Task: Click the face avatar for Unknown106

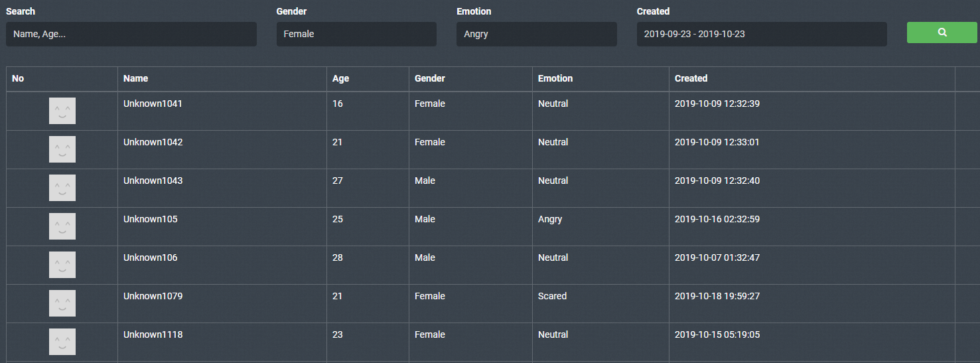Action: tap(62, 265)
